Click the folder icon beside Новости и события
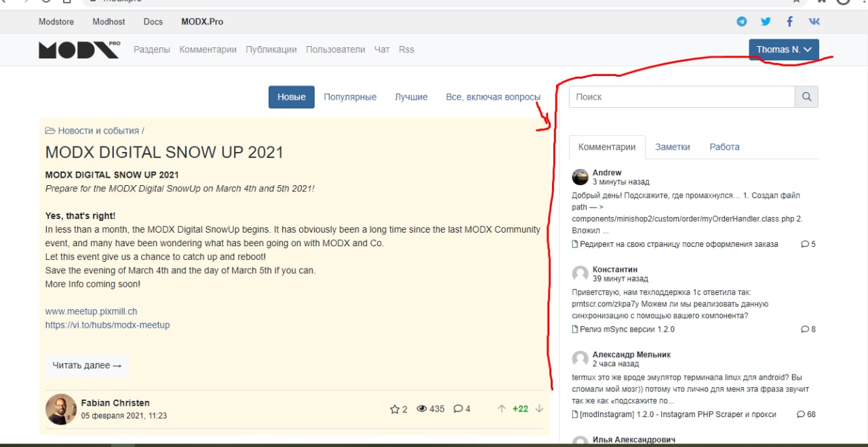Image resolution: width=868 pixels, height=447 pixels. (x=50, y=131)
